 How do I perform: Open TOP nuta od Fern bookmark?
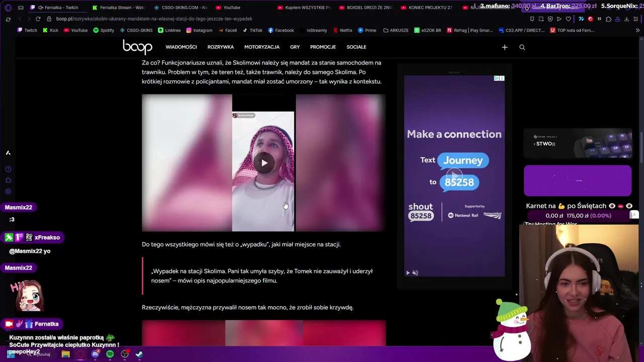[x=572, y=30]
